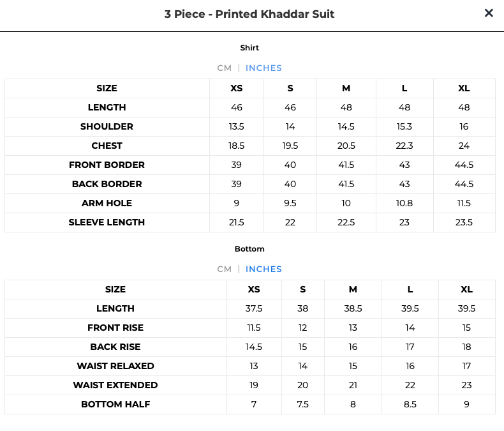Click the SHOULDER row label
This screenshot has width=504, height=431.
pos(107,126)
